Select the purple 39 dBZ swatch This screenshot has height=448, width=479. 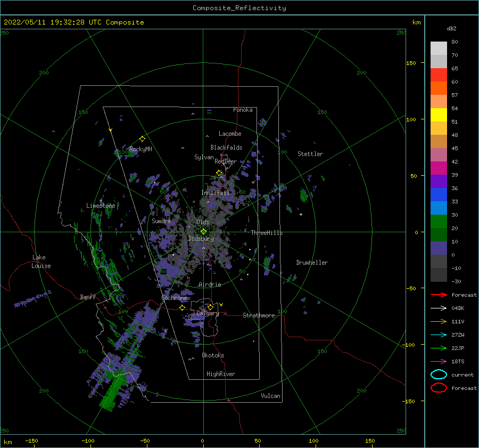pyautogui.click(x=439, y=181)
